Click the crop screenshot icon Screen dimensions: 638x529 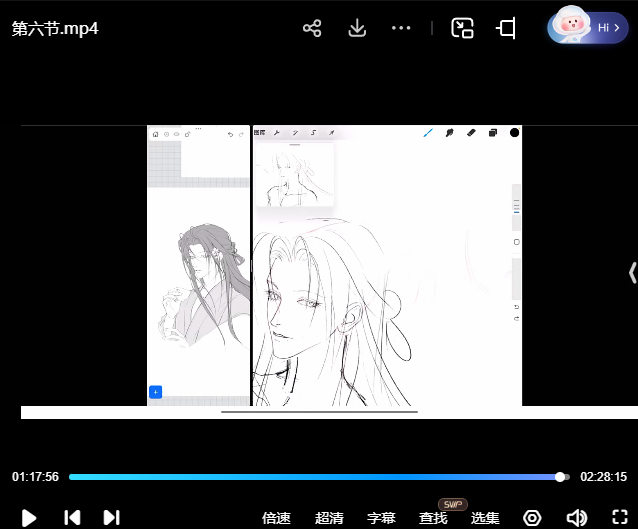coord(506,28)
